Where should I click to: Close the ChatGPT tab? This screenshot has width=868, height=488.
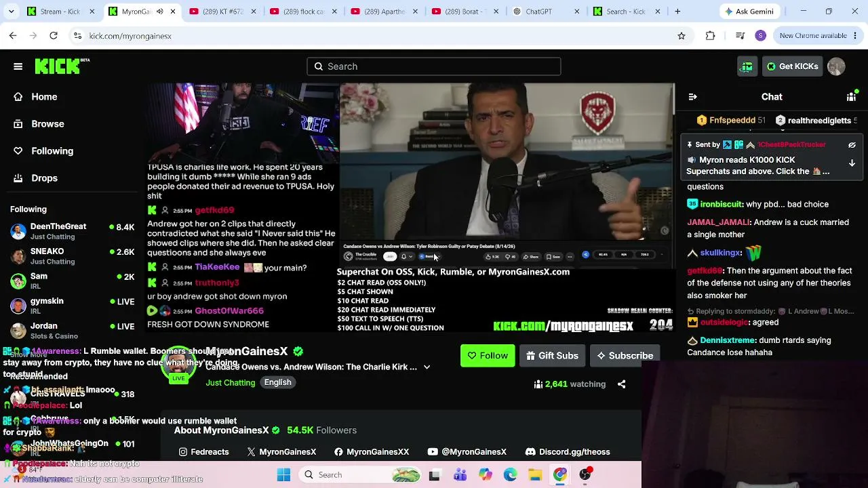[x=577, y=12]
